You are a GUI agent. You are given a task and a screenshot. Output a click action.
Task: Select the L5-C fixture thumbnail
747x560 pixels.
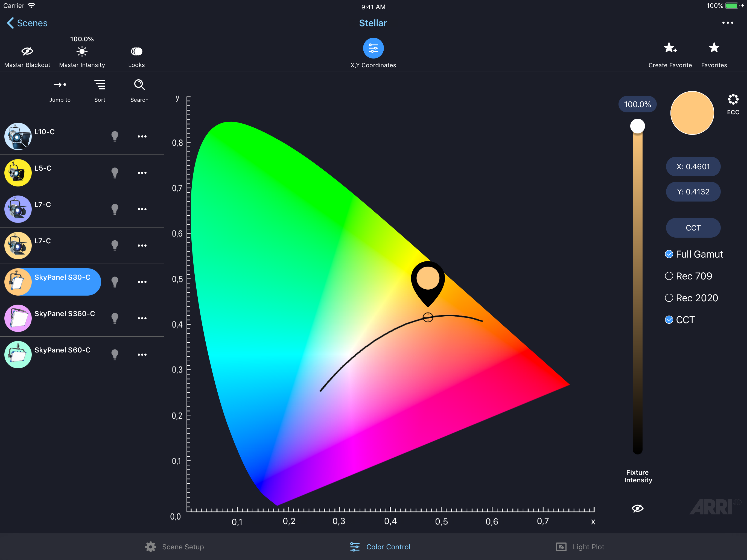pyautogui.click(x=18, y=173)
